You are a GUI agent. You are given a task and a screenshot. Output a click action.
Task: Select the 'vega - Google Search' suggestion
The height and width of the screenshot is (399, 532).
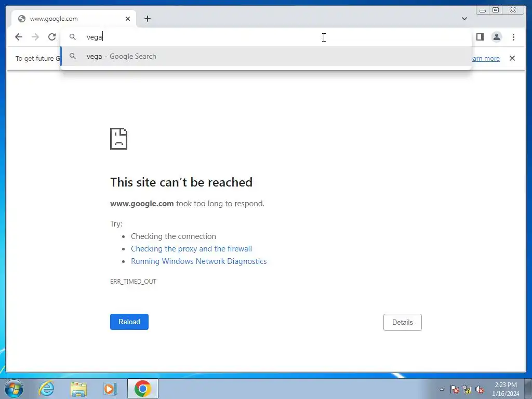coord(266,56)
